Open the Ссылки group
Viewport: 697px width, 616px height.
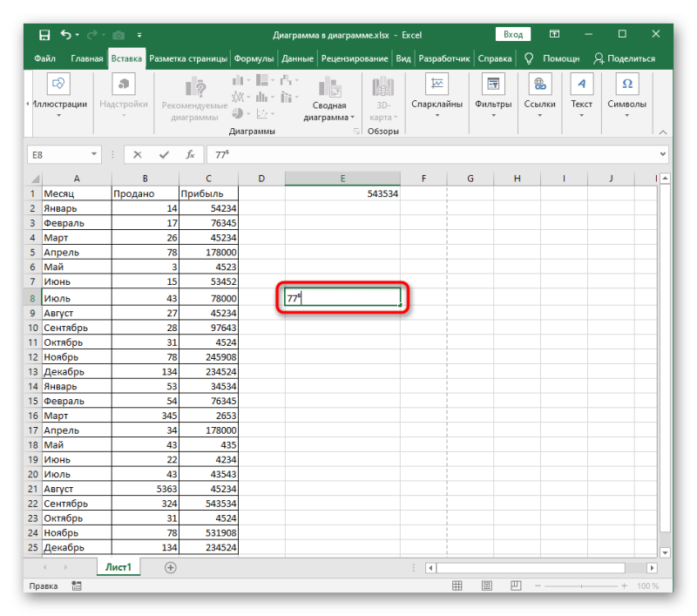click(539, 96)
